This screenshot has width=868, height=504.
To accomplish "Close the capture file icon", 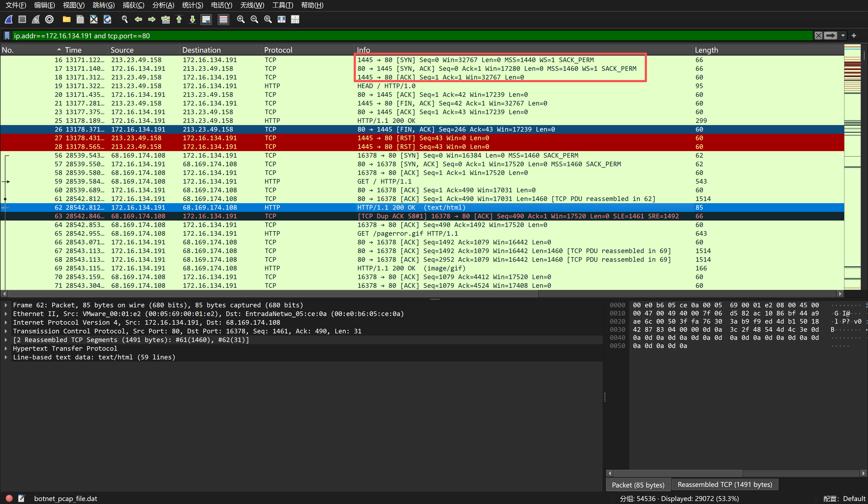I will [x=94, y=19].
